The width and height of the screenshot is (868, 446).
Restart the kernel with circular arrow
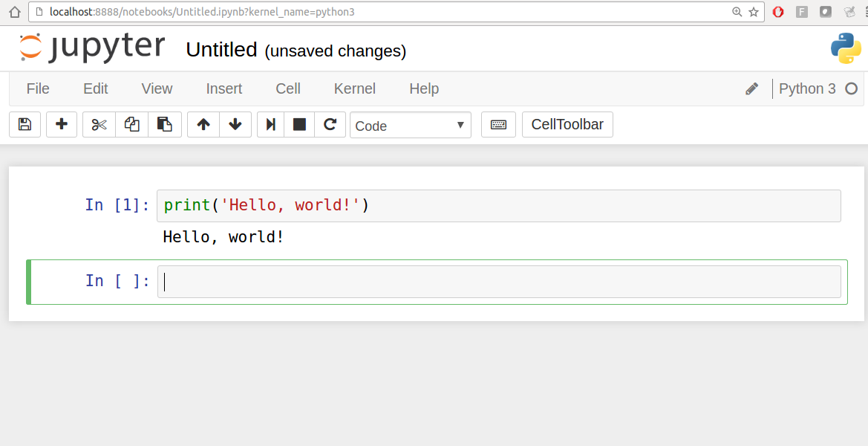tap(330, 125)
